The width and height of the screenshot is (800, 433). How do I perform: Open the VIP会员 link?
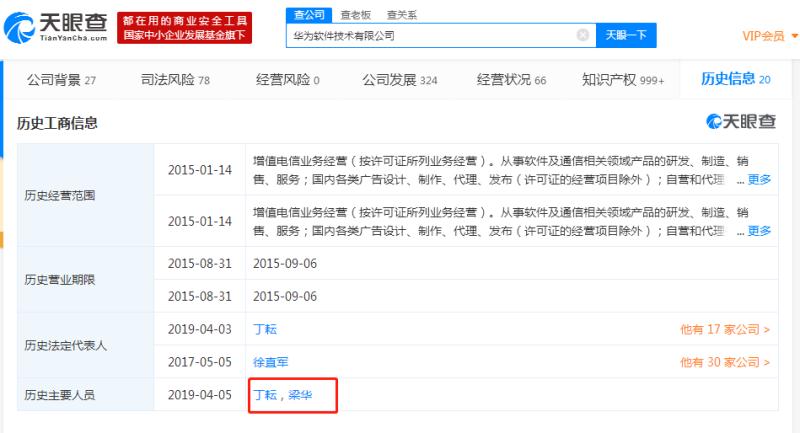coord(763,36)
